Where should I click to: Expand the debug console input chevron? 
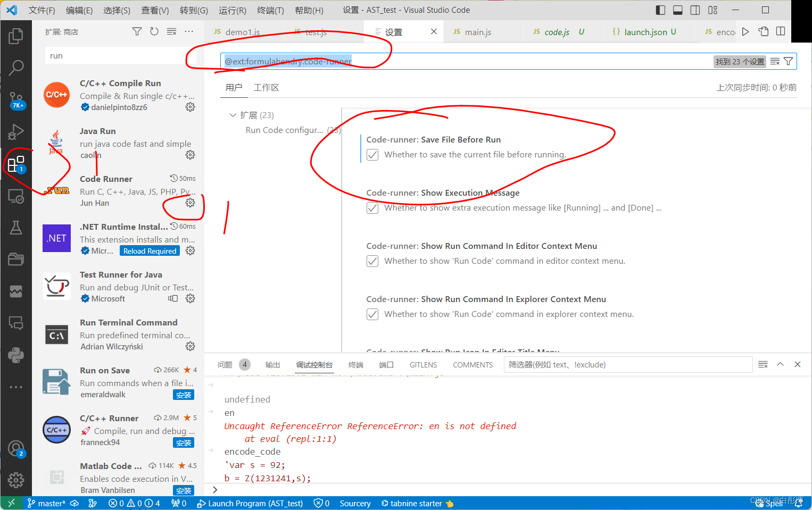(215, 490)
